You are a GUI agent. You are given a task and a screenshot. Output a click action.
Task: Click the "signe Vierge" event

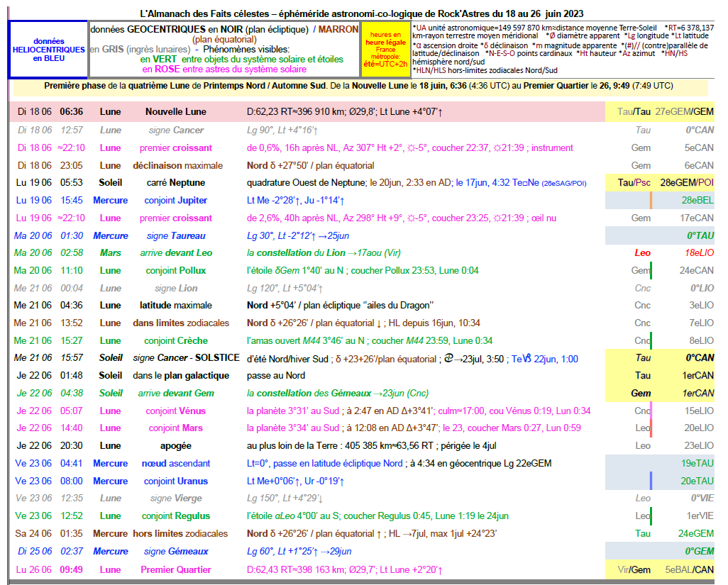click(x=176, y=498)
